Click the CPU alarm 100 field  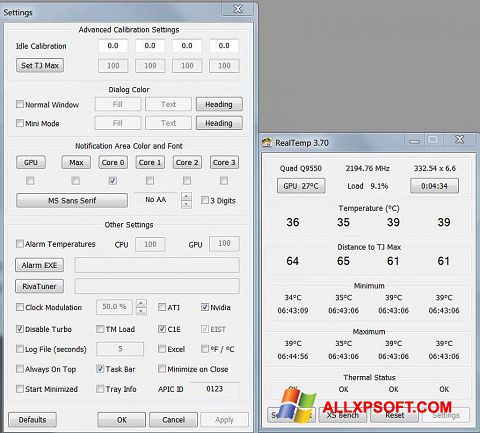(x=150, y=244)
